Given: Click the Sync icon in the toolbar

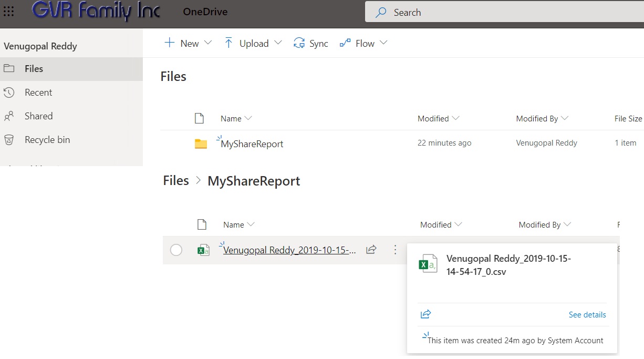Looking at the screenshot, I should (x=299, y=43).
